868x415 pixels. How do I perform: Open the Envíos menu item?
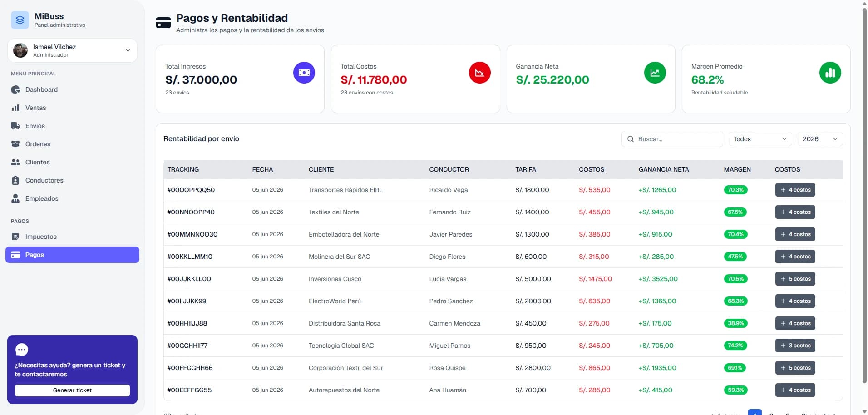coord(72,126)
